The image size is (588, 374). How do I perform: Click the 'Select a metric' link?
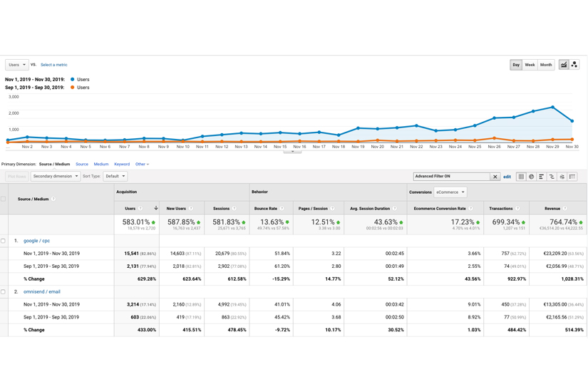click(x=54, y=65)
